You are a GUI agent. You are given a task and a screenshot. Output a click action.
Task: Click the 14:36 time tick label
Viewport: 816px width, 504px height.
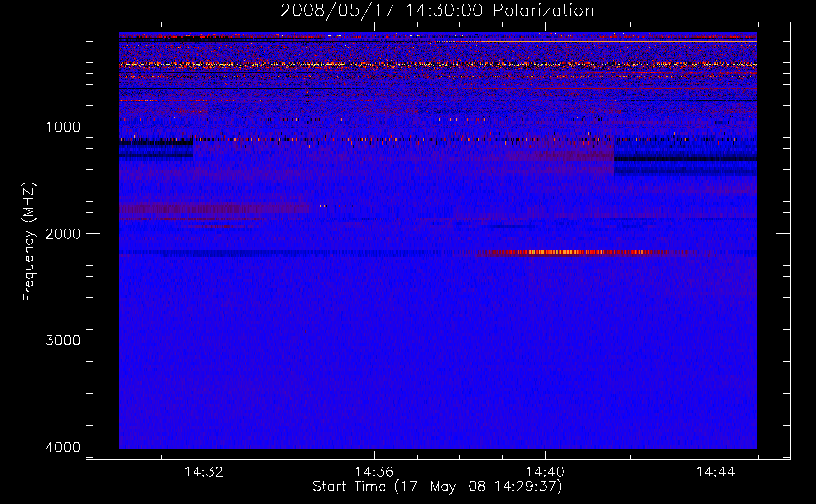374,472
